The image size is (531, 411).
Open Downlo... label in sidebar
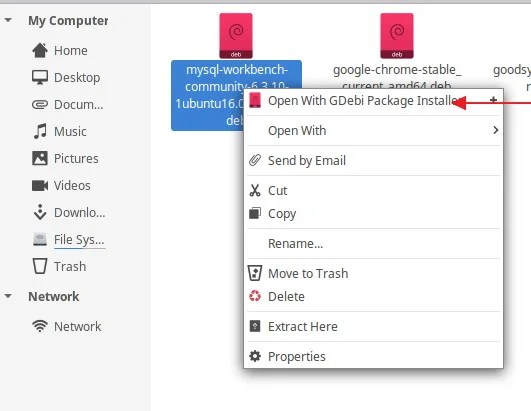(80, 213)
